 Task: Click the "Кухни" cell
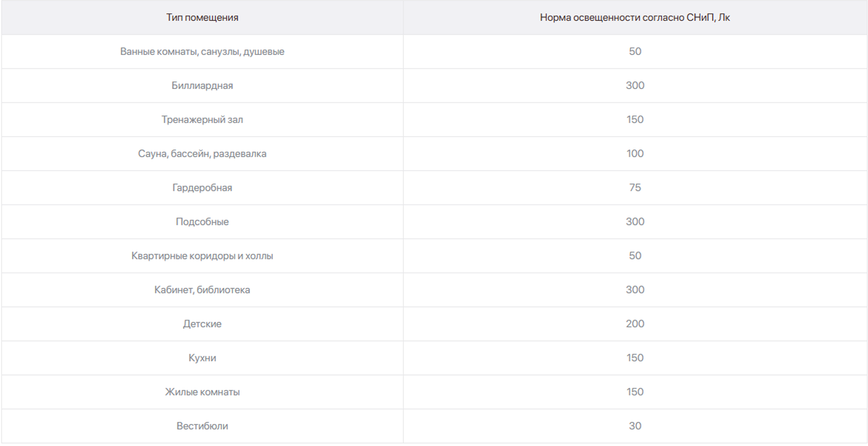(202, 358)
